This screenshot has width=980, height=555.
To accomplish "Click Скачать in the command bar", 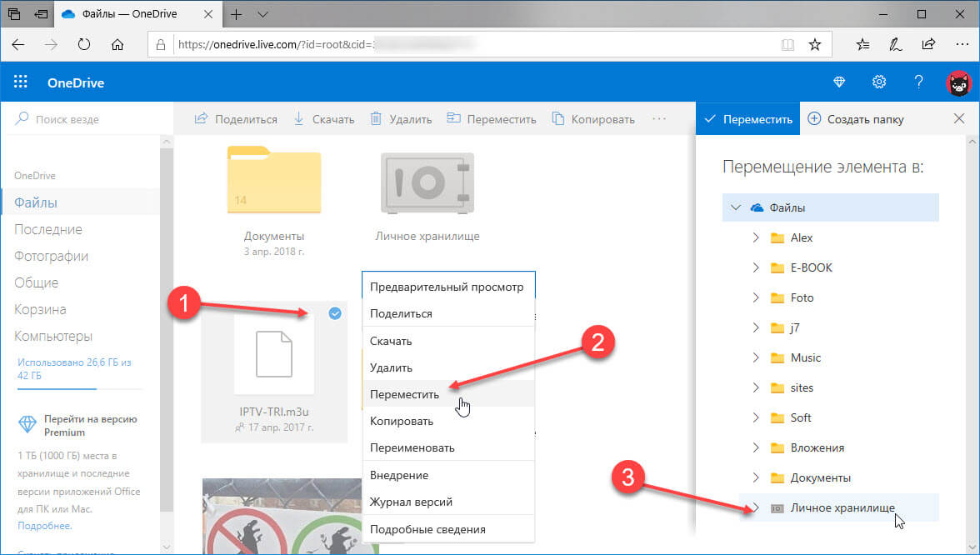I will point(323,118).
